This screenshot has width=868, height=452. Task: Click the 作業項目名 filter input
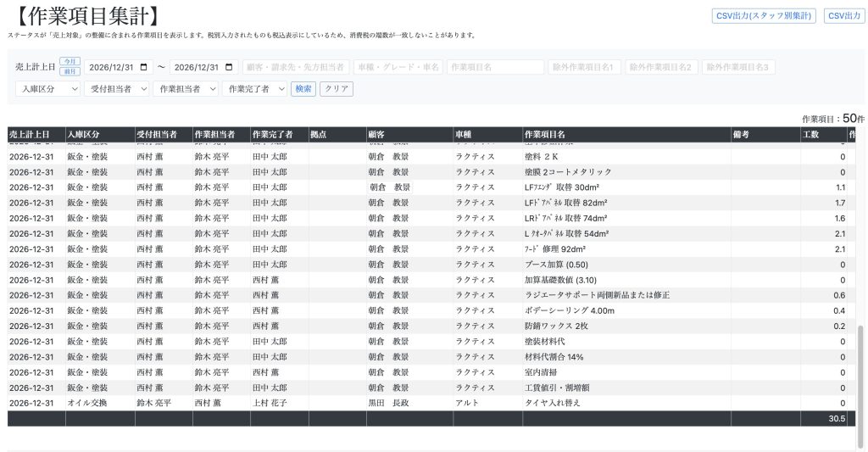click(x=495, y=67)
